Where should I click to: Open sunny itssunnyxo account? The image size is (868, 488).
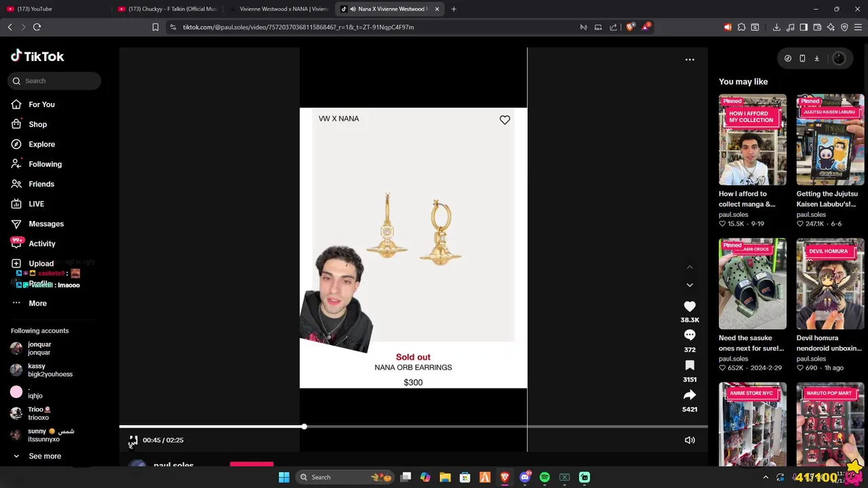click(42, 435)
